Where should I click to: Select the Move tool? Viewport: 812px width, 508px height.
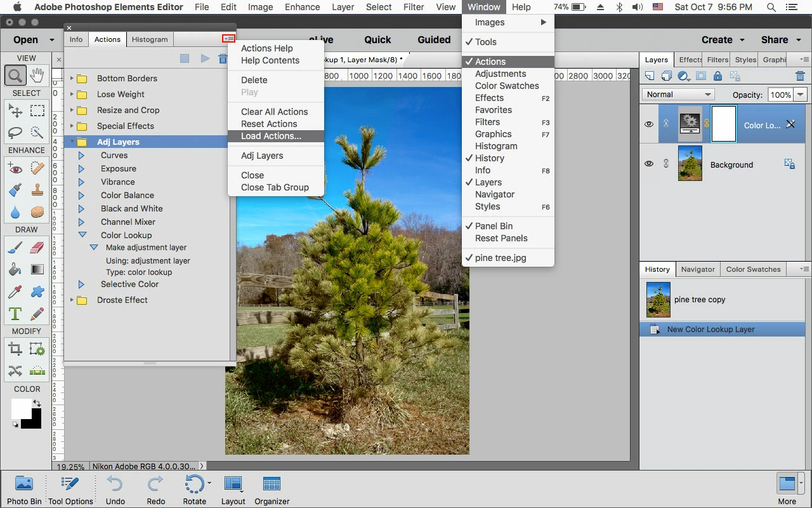(15, 112)
